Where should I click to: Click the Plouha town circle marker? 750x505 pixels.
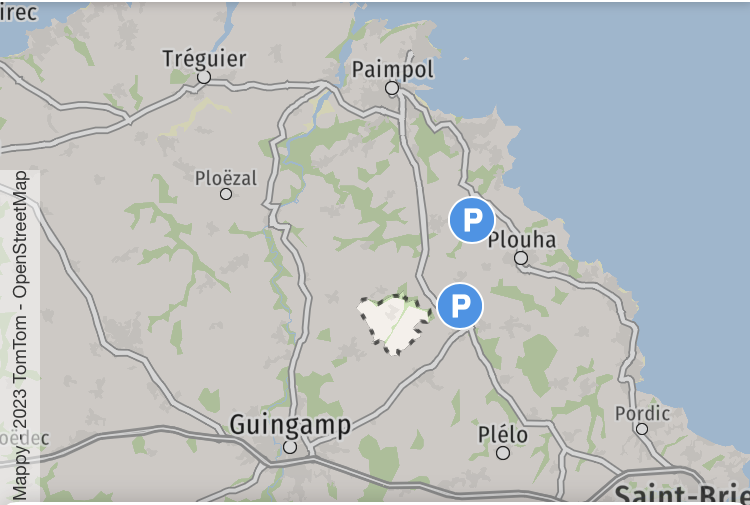[x=521, y=258]
